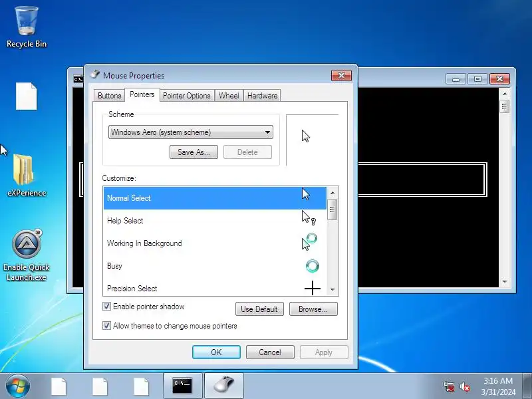Click the first blank pinned taskbar icon
Image resolution: width=532 pixels, height=399 pixels.
pyautogui.click(x=59, y=386)
